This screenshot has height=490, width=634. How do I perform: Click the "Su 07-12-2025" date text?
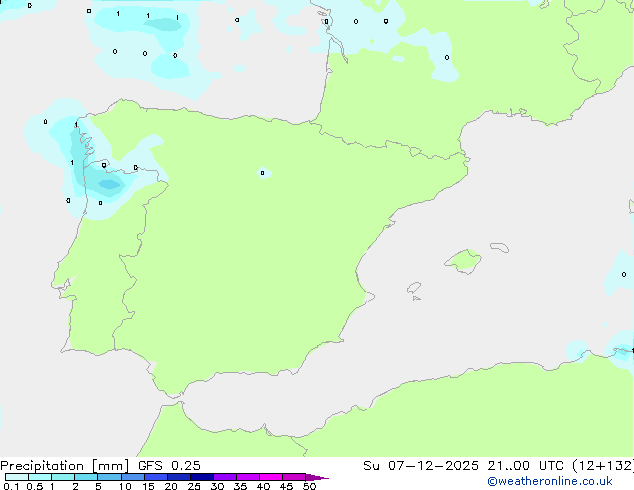coord(421,466)
